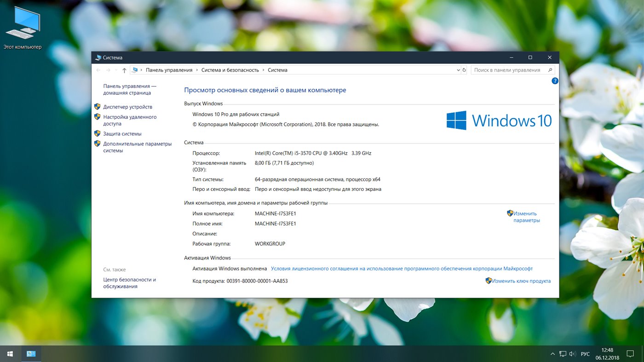Click the "WORKGROUP" value

click(270, 244)
